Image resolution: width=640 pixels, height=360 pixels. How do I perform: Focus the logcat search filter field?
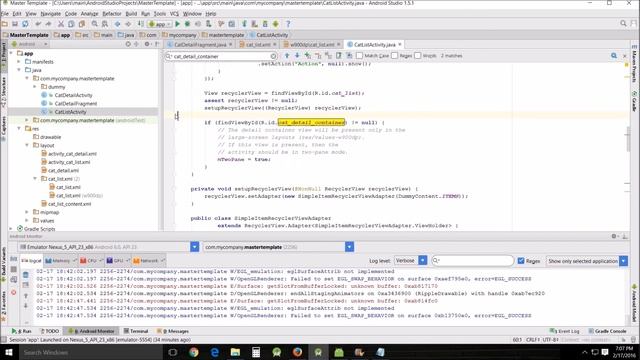(x=473, y=261)
